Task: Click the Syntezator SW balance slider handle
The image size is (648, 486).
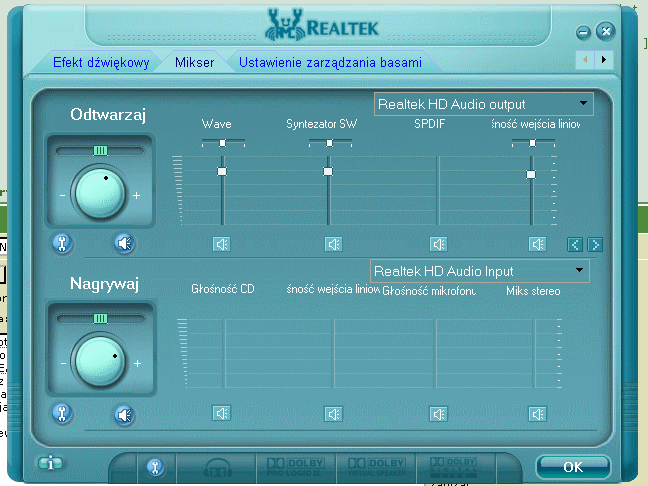Action: click(329, 143)
